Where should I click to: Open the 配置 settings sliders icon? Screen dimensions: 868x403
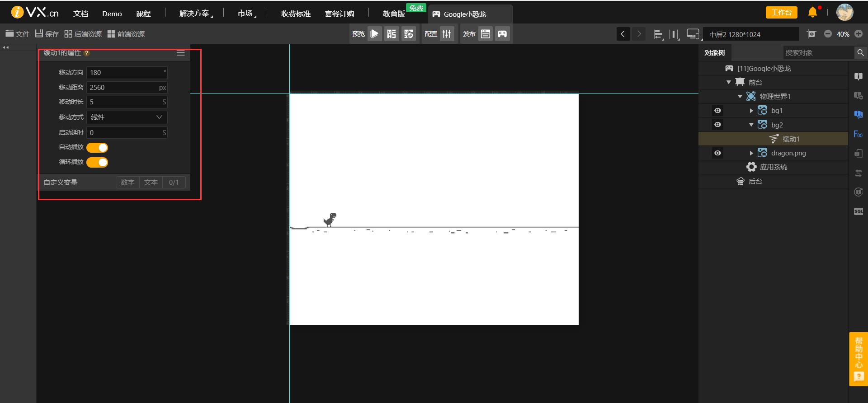pos(447,34)
